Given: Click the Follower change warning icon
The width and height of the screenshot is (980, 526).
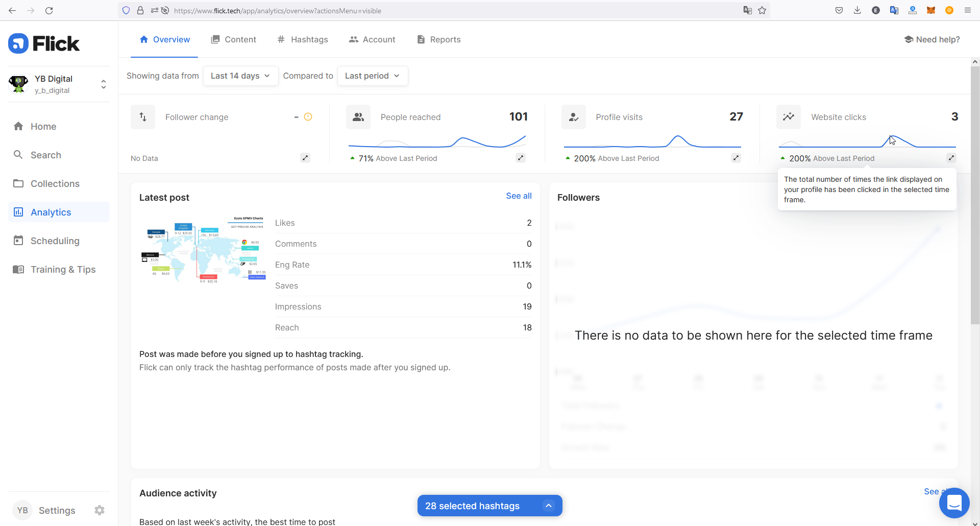Looking at the screenshot, I should pos(308,117).
